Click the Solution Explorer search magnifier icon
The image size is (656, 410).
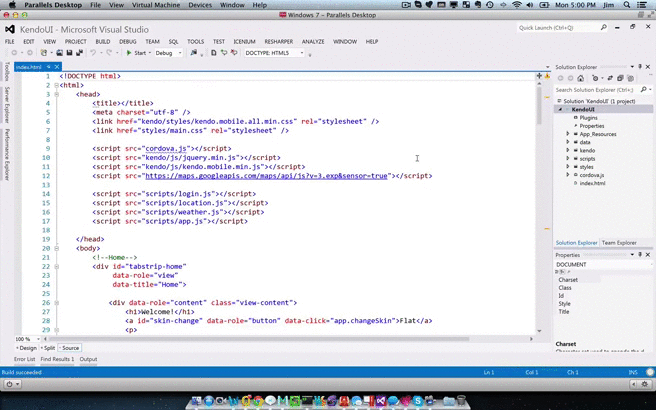[x=644, y=90]
